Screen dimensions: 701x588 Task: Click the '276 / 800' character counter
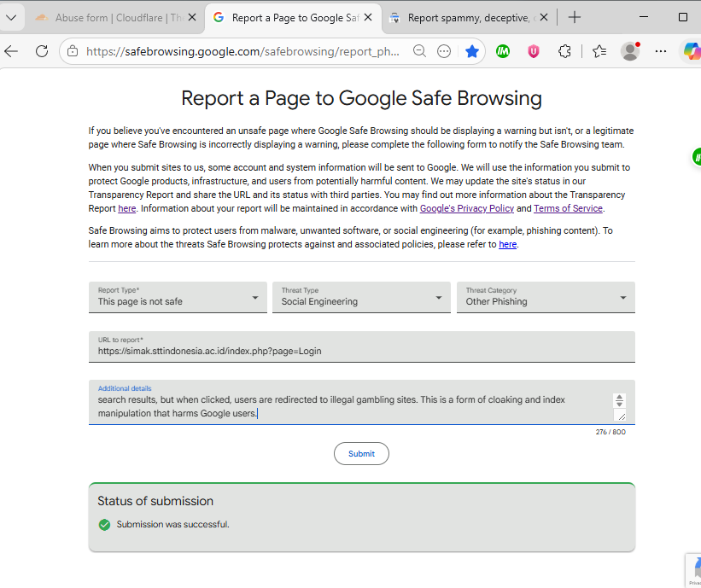[x=610, y=432]
